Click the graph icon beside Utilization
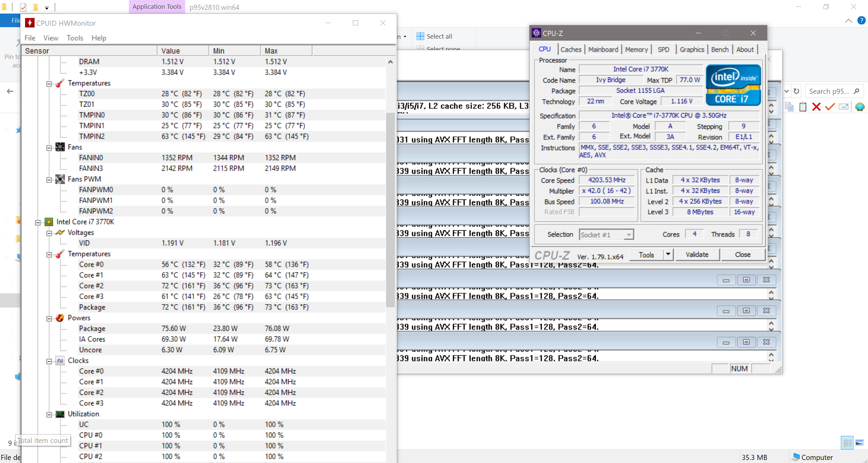868x463 pixels. 60,414
